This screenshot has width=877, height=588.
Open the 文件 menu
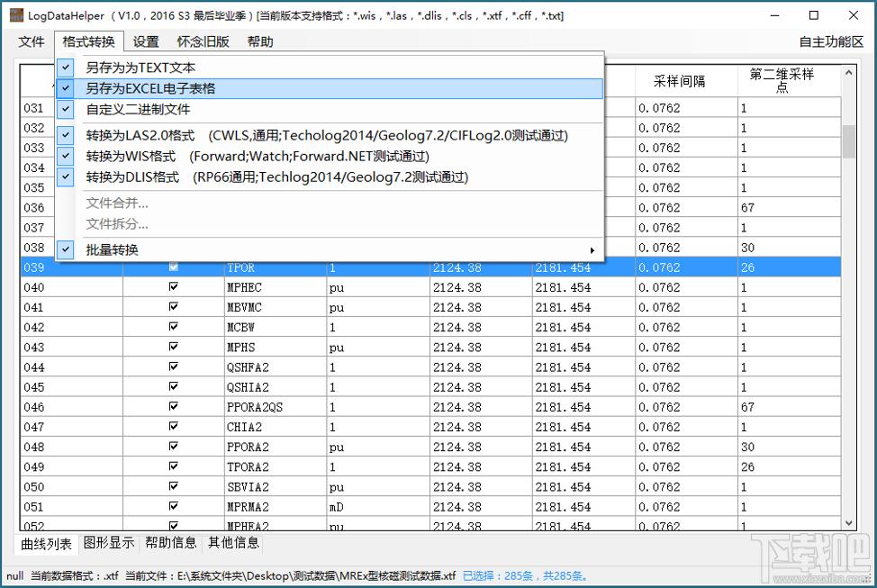[32, 41]
